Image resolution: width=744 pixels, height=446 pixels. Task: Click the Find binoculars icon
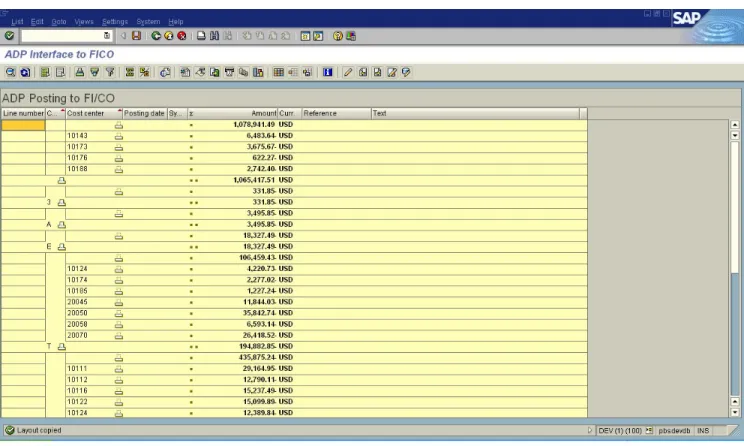(x=214, y=36)
